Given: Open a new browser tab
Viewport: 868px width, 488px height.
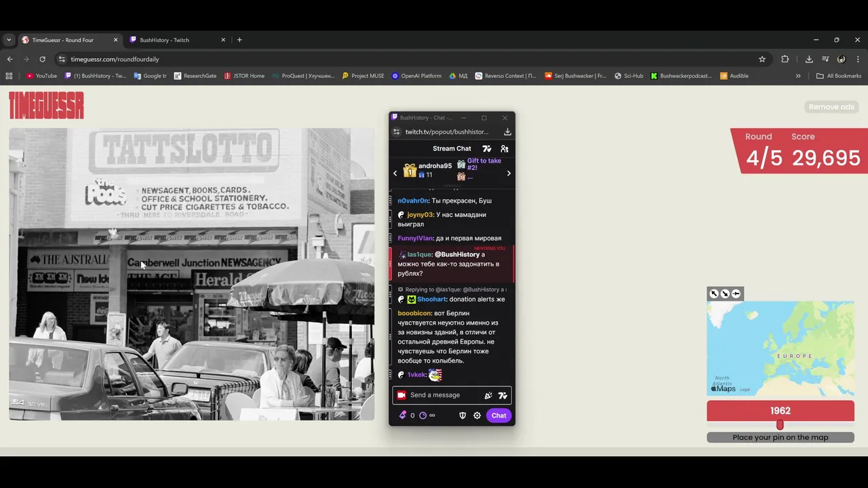Looking at the screenshot, I should coord(239,40).
